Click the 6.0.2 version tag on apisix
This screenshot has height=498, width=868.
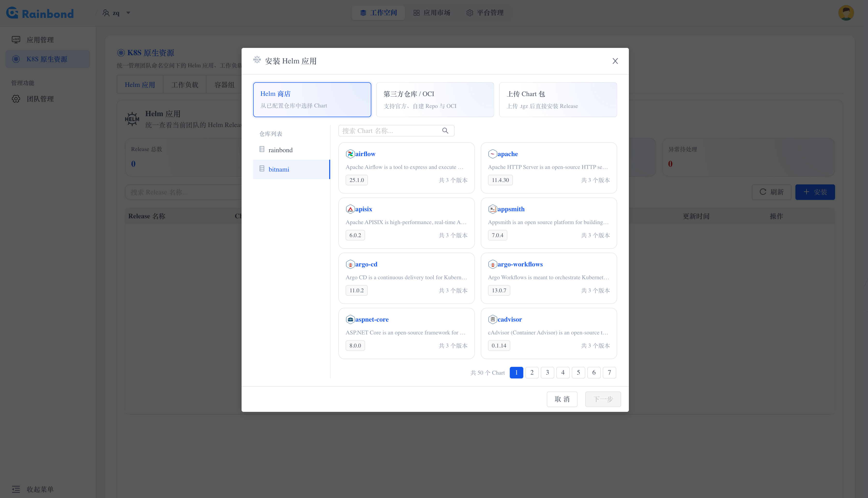355,235
